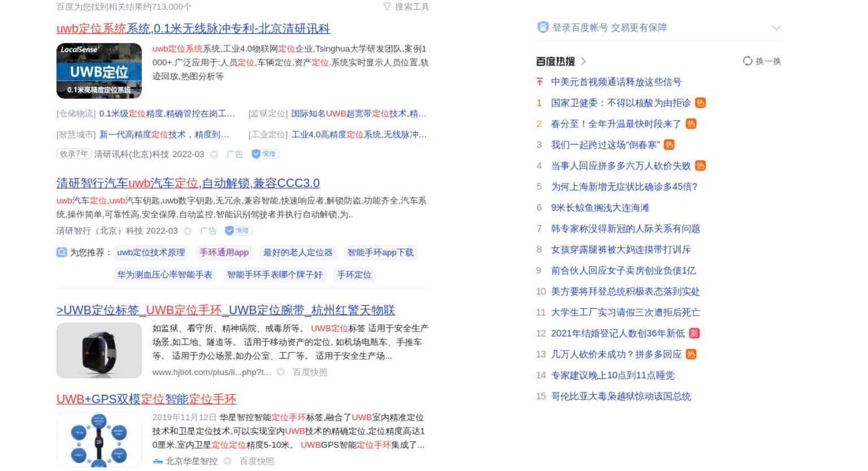Image resolution: width=868 pixels, height=471 pixels.
Task: Open the UWB定位标签 杭州红警天物联 result title
Action: click(226, 310)
